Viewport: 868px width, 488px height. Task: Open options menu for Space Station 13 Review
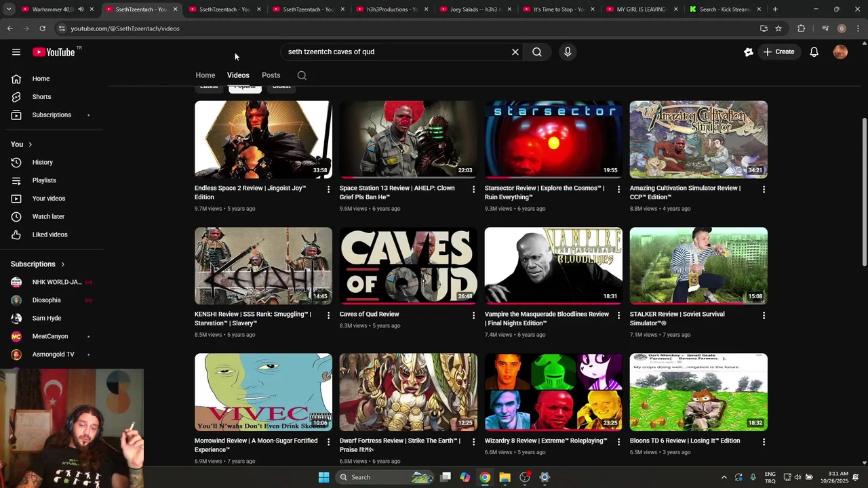(473, 189)
